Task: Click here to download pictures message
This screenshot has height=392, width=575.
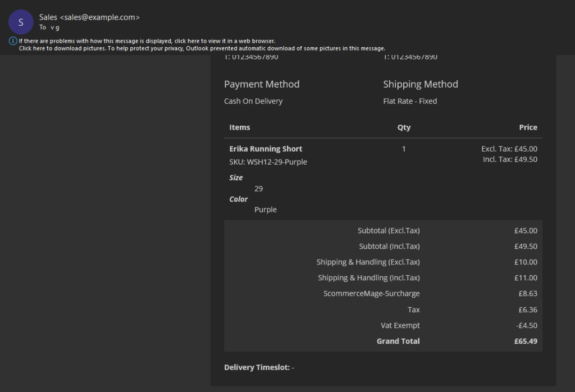Action: [202, 48]
